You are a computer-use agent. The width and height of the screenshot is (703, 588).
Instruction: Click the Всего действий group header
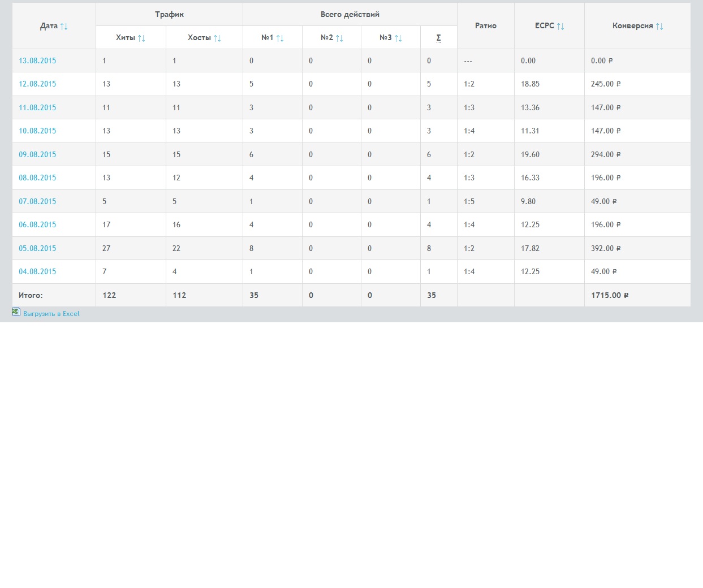[350, 14]
